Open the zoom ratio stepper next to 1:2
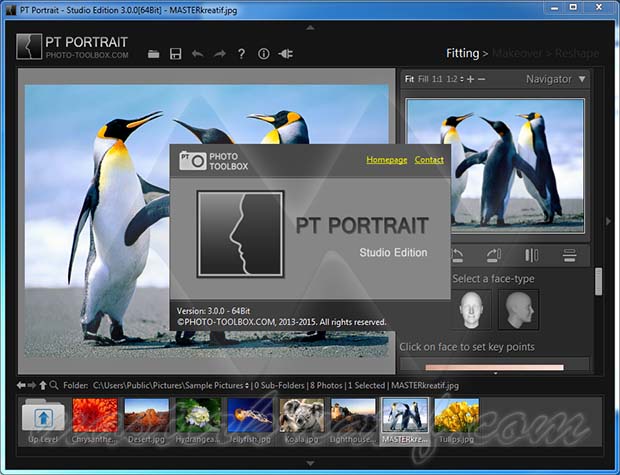Image resolution: width=620 pixels, height=475 pixels. [462, 79]
